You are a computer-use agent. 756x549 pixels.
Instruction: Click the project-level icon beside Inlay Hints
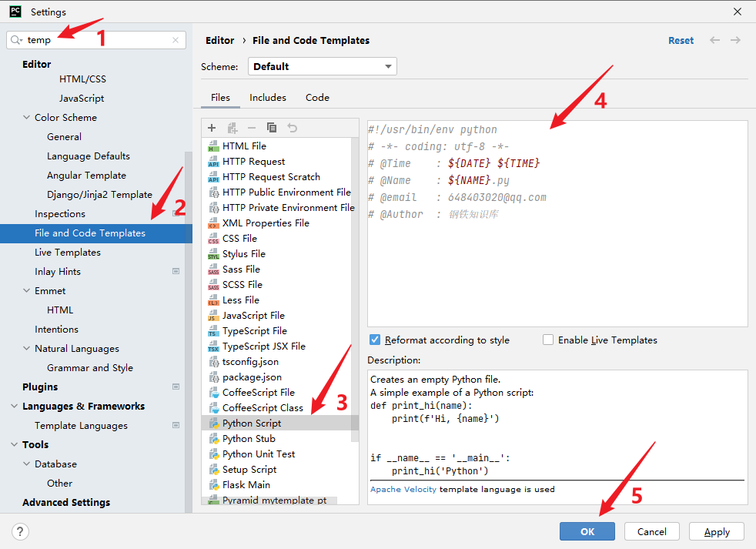(176, 271)
